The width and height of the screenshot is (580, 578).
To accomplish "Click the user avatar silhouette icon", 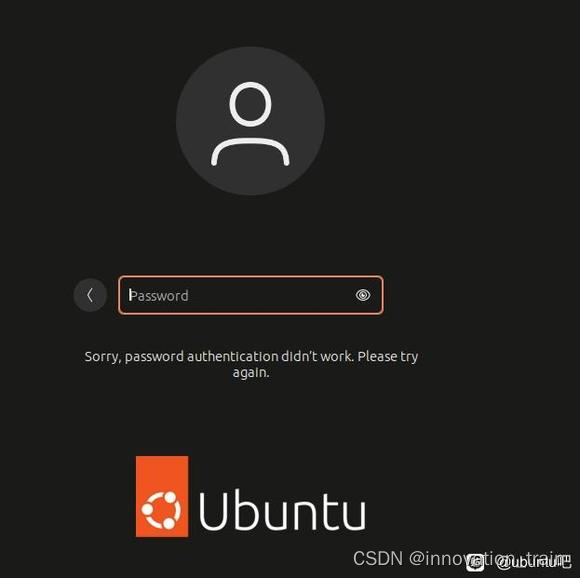I will pyautogui.click(x=250, y=124).
